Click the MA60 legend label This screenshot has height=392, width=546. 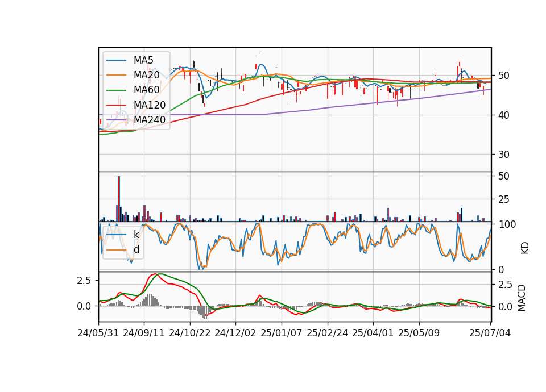(146, 90)
